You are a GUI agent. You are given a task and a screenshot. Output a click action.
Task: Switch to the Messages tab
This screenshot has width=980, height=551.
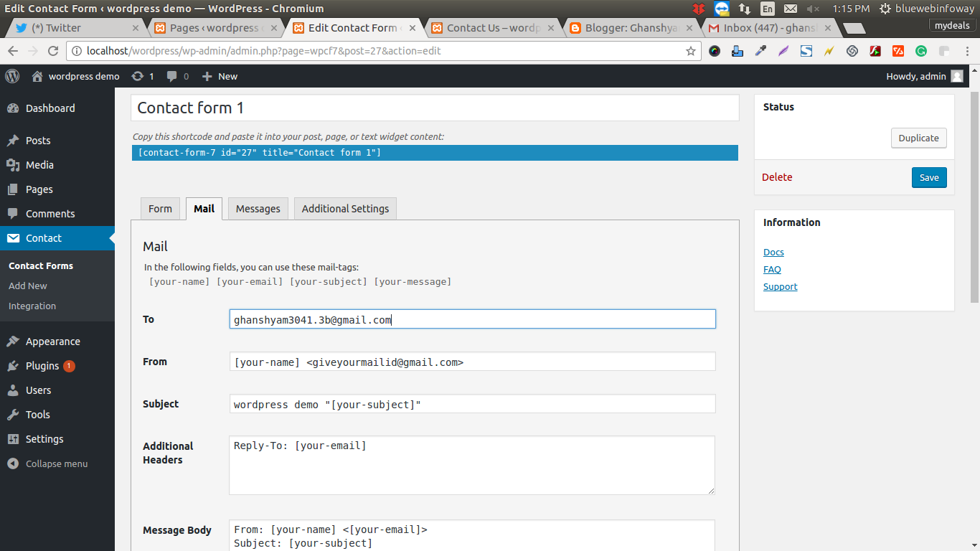point(258,208)
